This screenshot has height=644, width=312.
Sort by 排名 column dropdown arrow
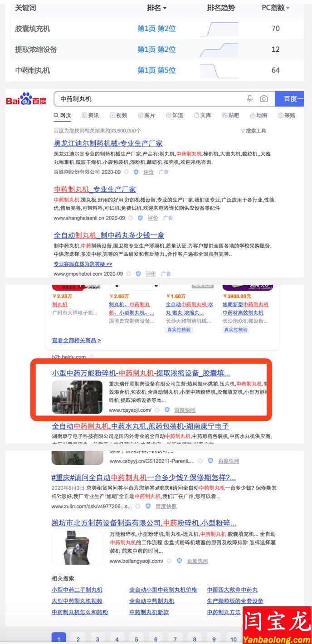click(165, 8)
